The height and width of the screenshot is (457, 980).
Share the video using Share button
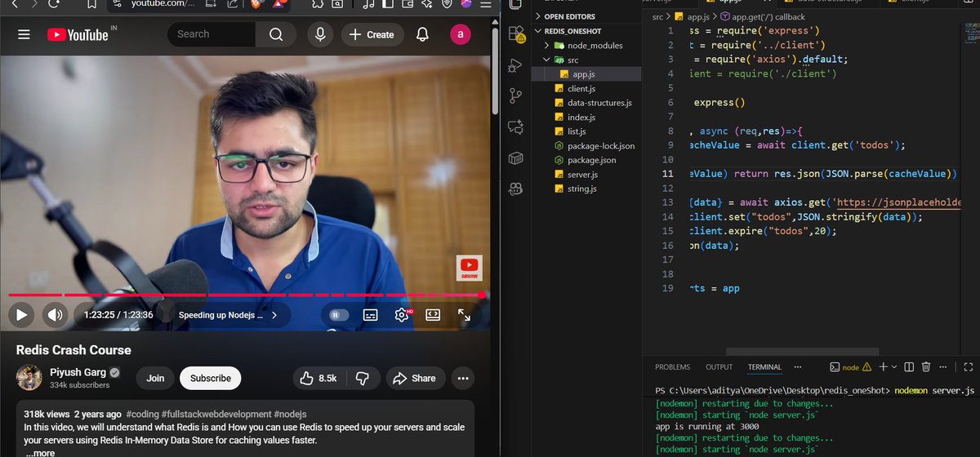[x=415, y=379]
